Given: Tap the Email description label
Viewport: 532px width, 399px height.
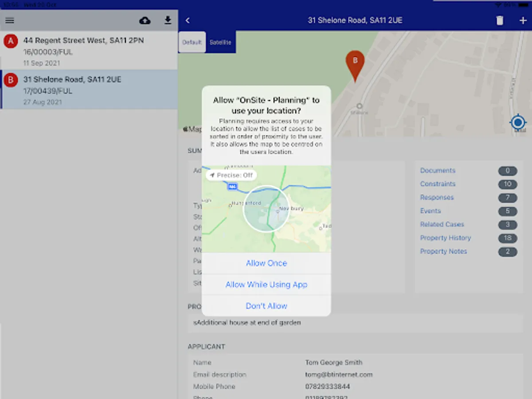Looking at the screenshot, I should [219, 375].
